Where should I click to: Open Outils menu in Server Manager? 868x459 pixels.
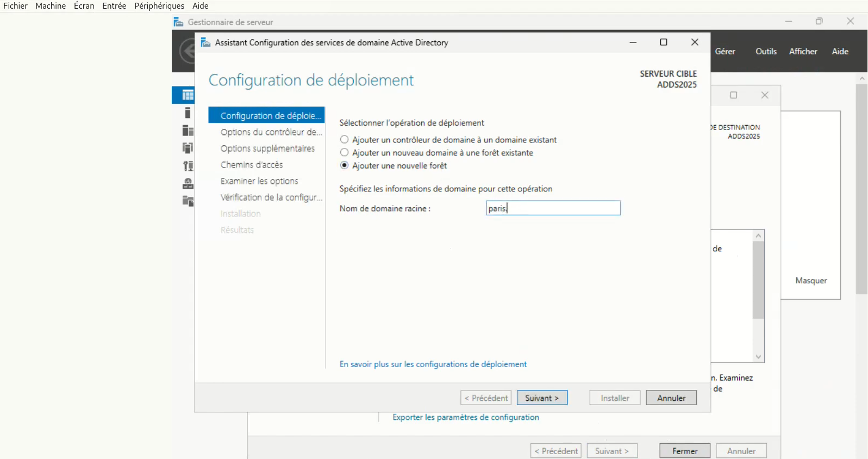coord(766,51)
